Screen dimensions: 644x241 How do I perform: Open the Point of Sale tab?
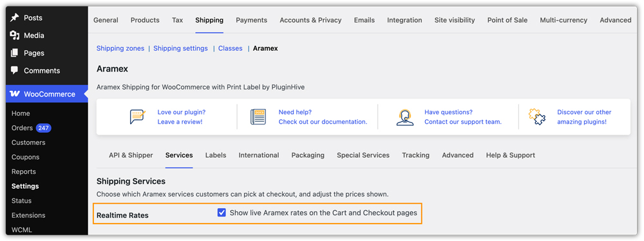[507, 20]
